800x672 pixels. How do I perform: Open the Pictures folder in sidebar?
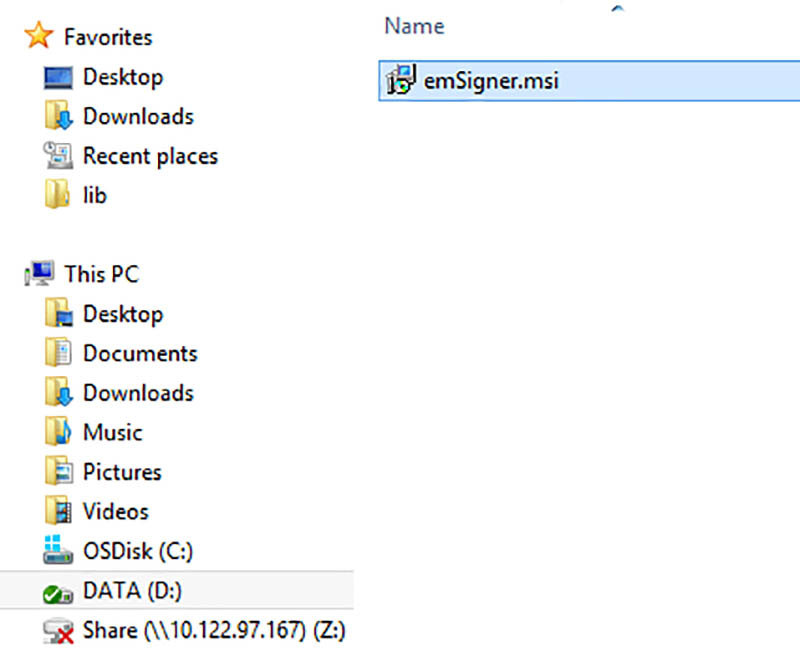tap(122, 472)
